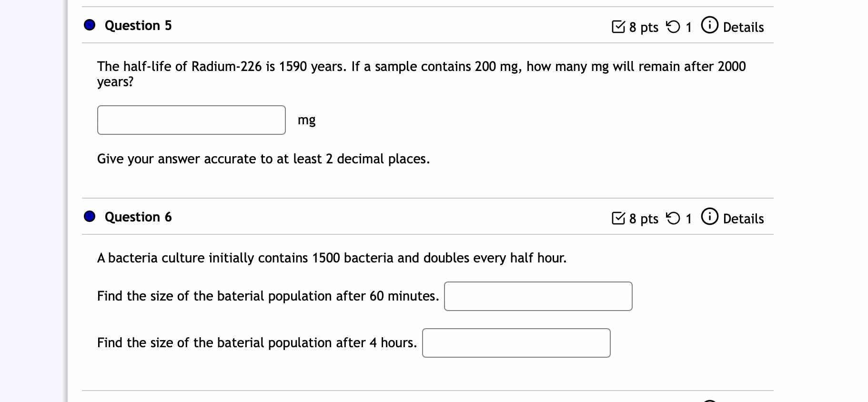Screen dimensions: 868x402
Task: Click the answer field for 4 hours population
Action: tap(516, 343)
